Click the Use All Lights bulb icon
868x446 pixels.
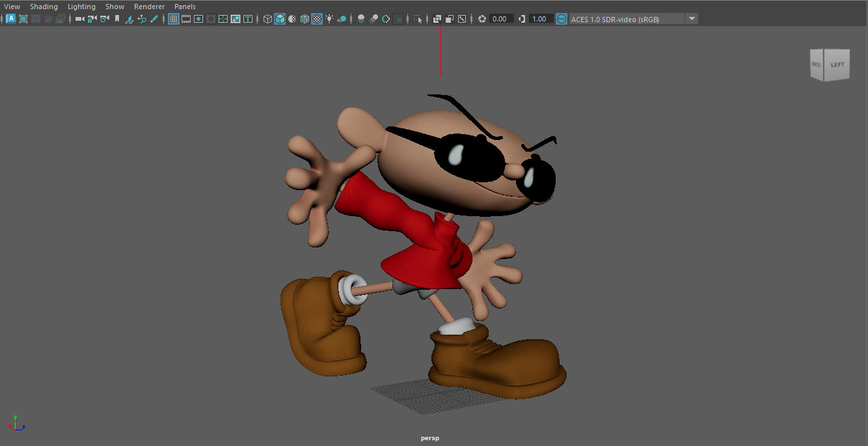pyautogui.click(x=329, y=19)
